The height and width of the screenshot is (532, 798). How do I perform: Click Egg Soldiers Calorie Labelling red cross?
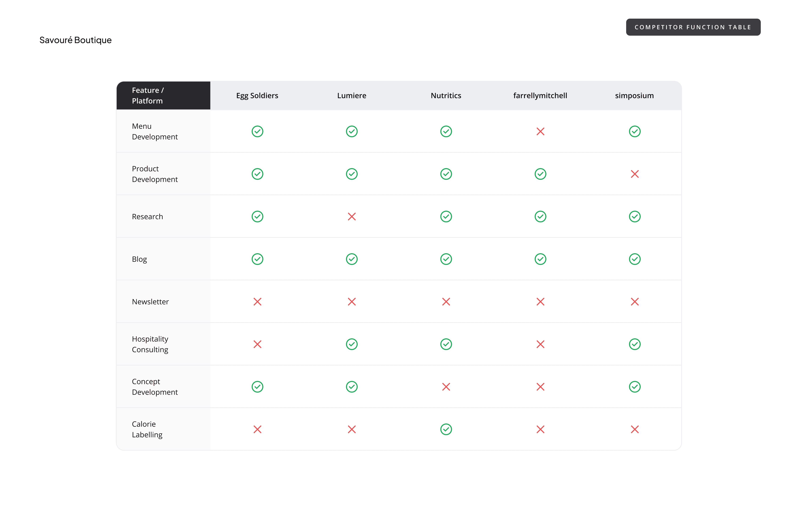point(257,429)
